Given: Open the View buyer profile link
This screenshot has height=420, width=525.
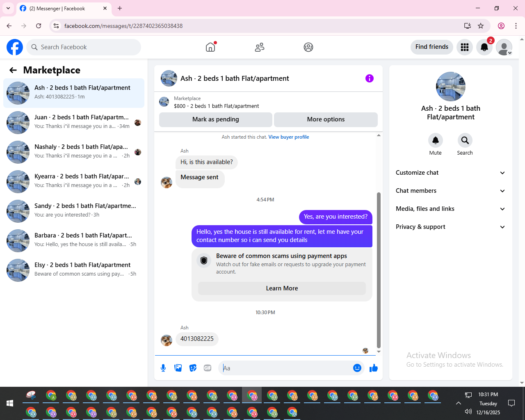Looking at the screenshot, I should click(289, 137).
